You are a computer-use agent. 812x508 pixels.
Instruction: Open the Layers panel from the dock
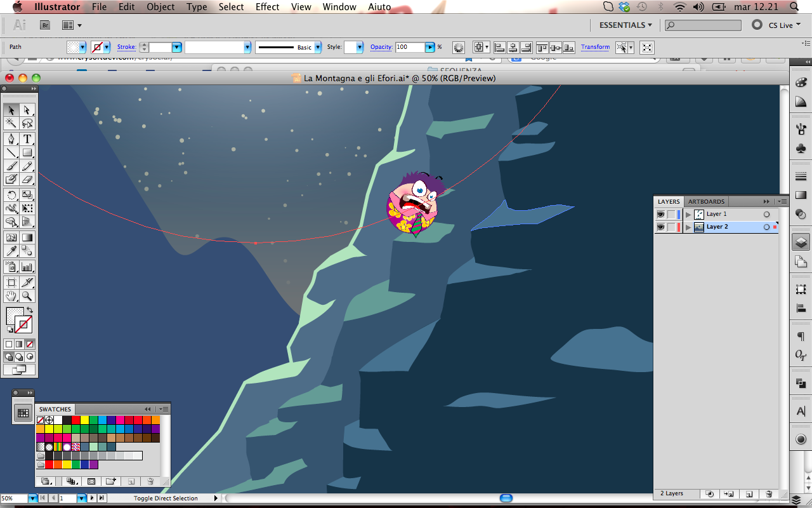pyautogui.click(x=801, y=242)
